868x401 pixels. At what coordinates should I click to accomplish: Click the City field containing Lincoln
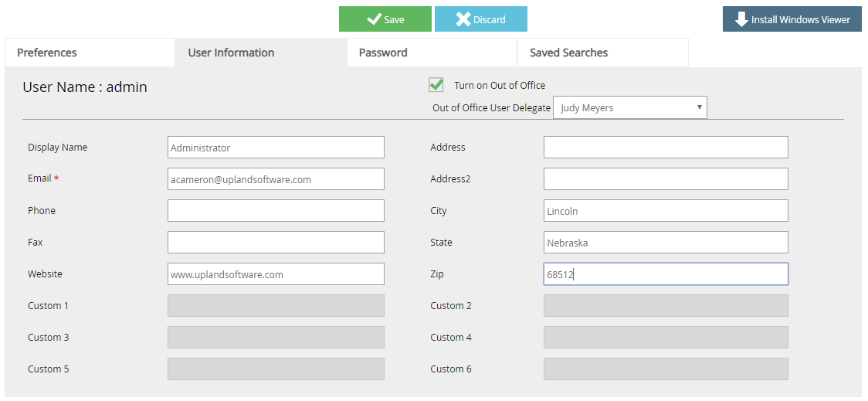click(666, 210)
